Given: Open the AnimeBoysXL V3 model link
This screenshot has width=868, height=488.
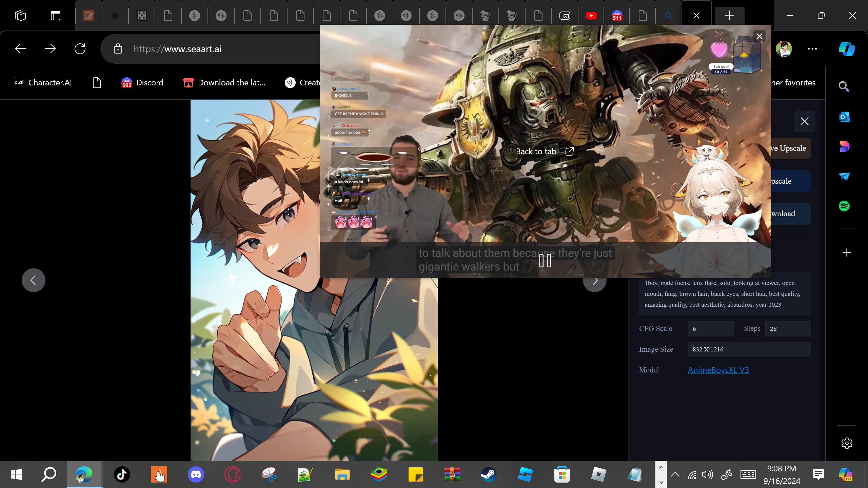Looking at the screenshot, I should [718, 370].
